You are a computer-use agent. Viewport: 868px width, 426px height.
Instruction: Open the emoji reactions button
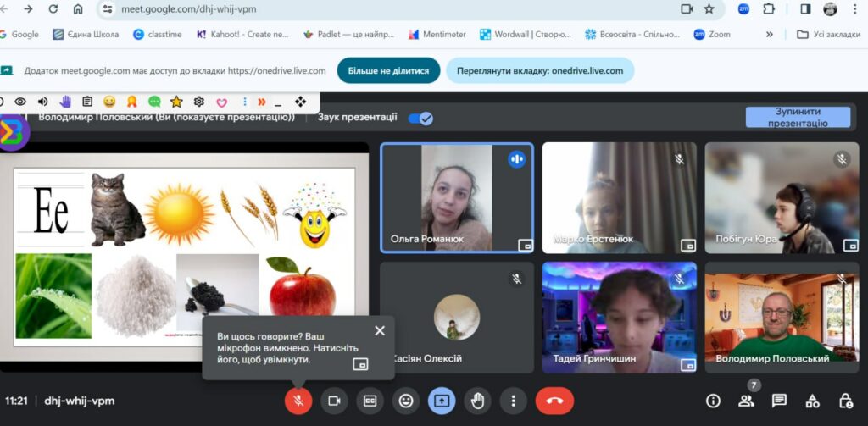click(x=406, y=401)
